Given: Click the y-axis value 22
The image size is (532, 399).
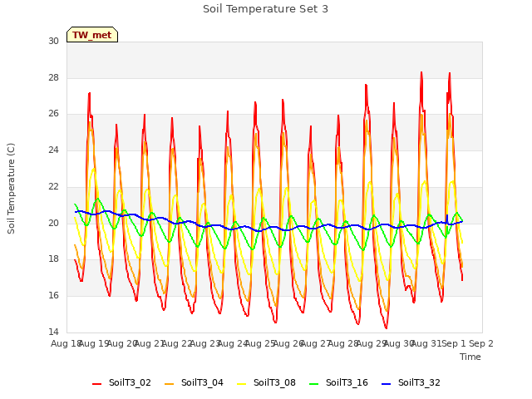Looking at the screenshot, I should click(x=53, y=186).
